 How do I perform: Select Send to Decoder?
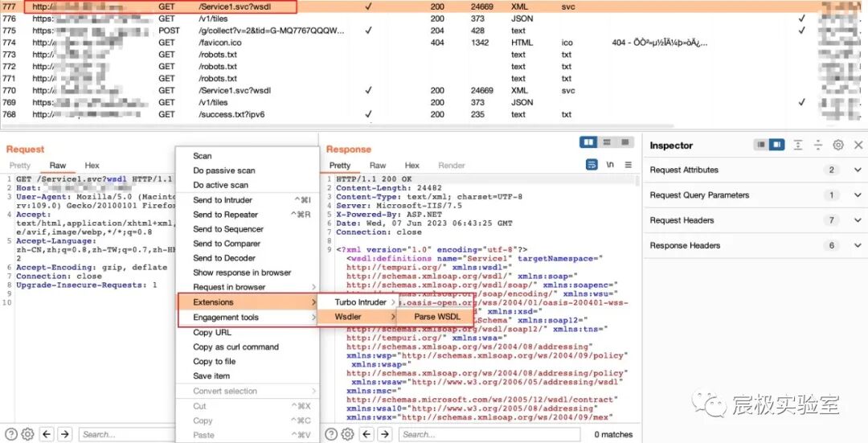(248, 257)
